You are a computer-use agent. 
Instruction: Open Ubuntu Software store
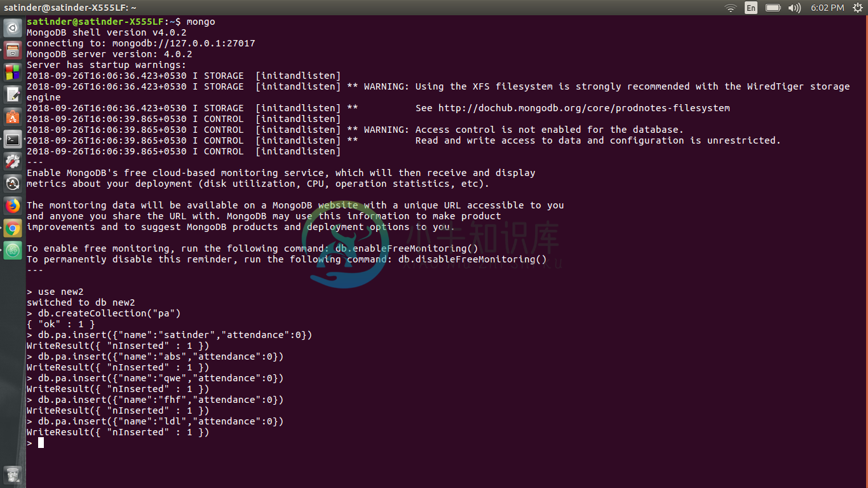click(13, 117)
